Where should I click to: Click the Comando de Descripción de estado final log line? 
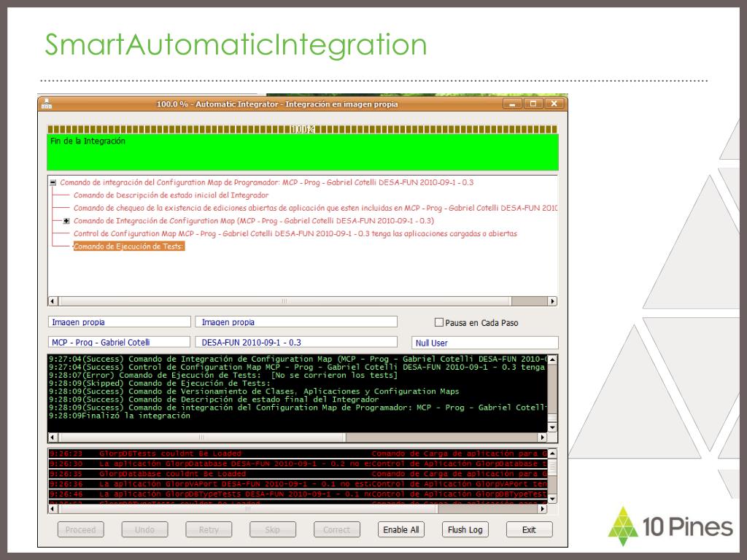214,400
